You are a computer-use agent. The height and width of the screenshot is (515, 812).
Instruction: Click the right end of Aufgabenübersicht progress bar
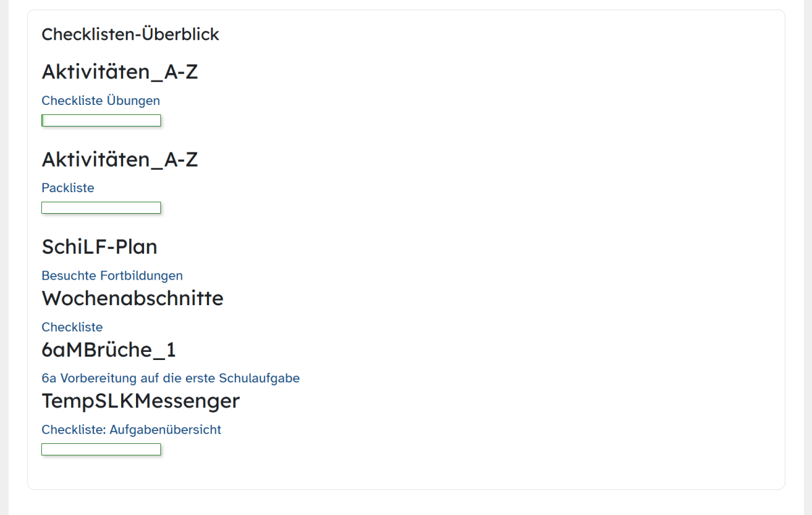tap(158, 449)
